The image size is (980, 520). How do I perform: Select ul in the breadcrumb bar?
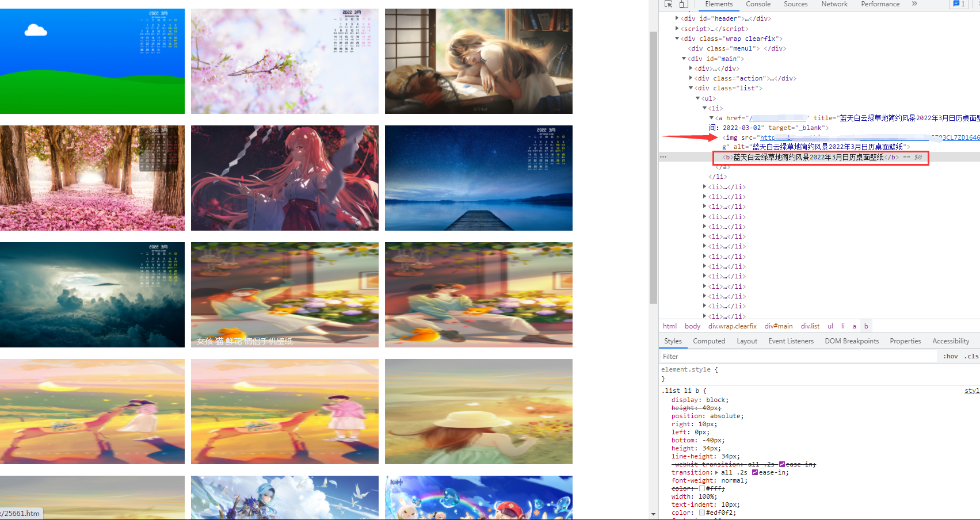coord(830,326)
